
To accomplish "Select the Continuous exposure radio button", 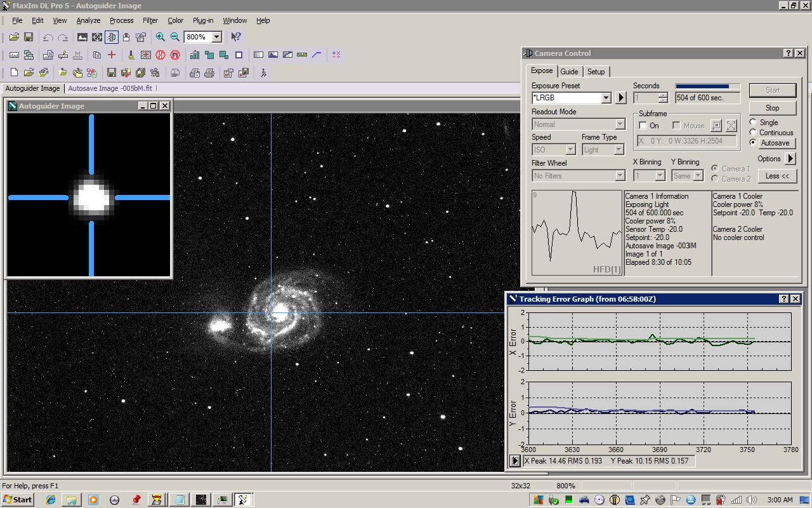I will point(753,132).
